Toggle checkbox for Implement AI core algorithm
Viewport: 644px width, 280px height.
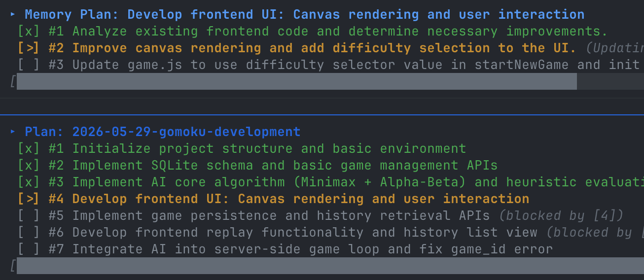click(x=29, y=182)
